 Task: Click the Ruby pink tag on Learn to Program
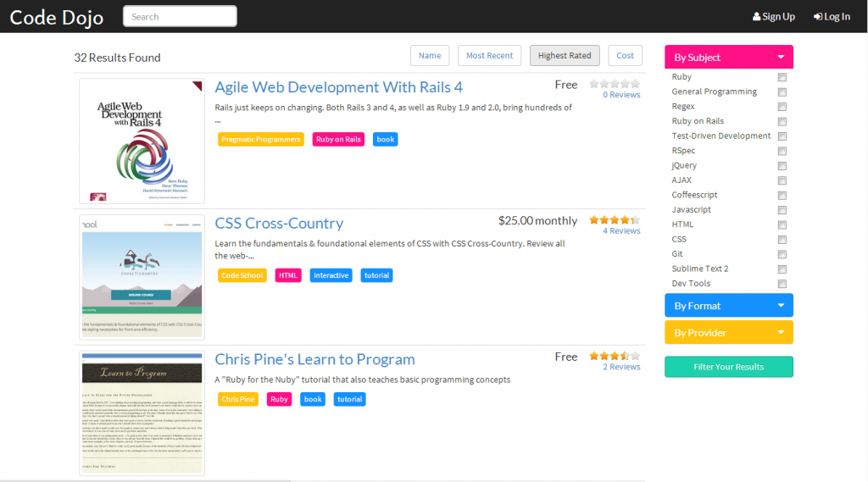click(279, 399)
